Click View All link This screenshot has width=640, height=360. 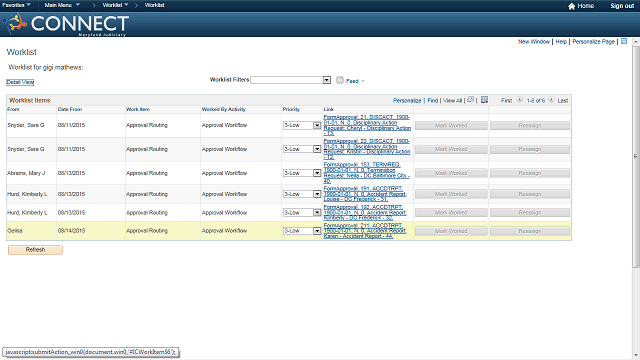click(453, 100)
